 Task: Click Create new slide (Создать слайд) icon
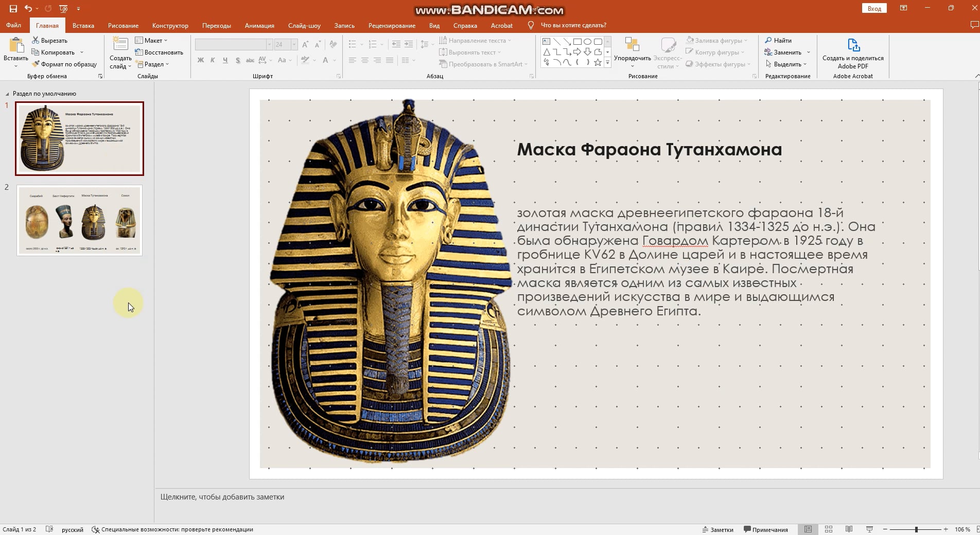tap(120, 45)
